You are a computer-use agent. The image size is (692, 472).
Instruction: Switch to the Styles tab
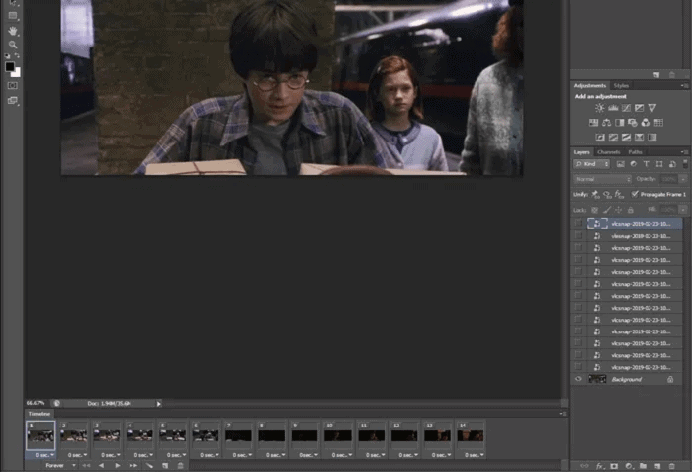coord(622,86)
